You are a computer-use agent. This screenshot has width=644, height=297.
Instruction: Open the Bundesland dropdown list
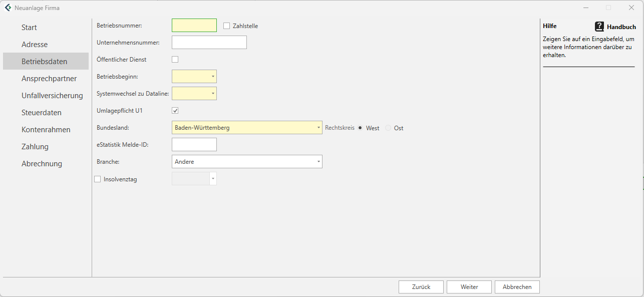[x=318, y=128]
